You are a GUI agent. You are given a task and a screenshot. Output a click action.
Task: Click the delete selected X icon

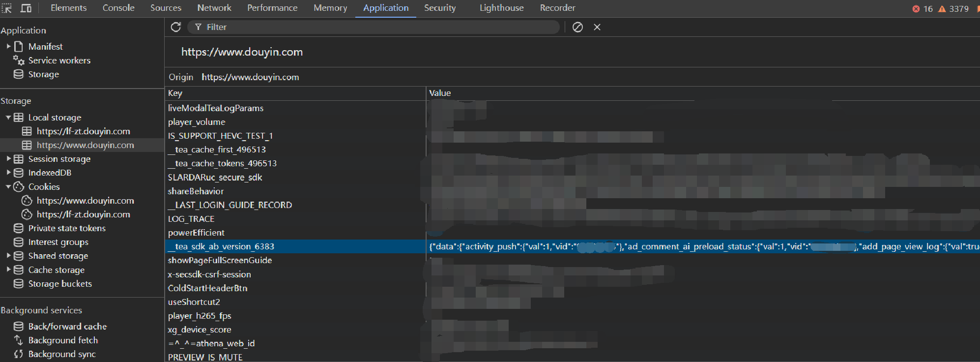tap(597, 27)
